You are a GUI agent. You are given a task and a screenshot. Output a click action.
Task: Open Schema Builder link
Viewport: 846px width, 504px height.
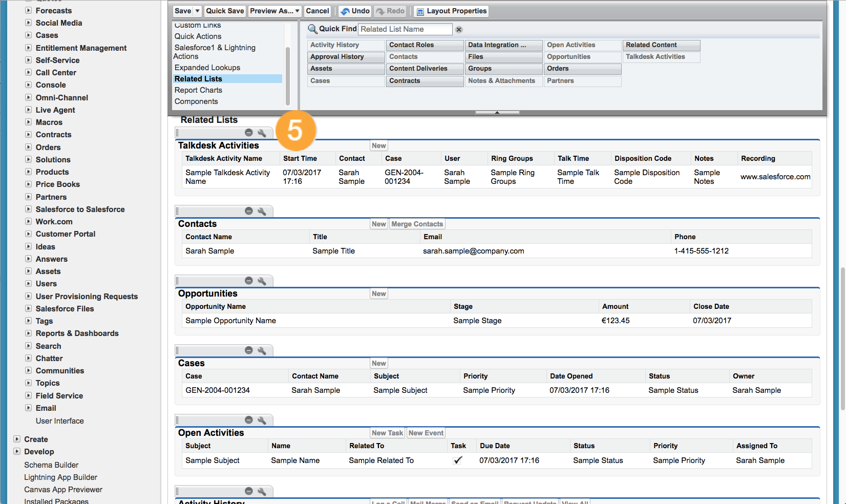[x=51, y=465]
